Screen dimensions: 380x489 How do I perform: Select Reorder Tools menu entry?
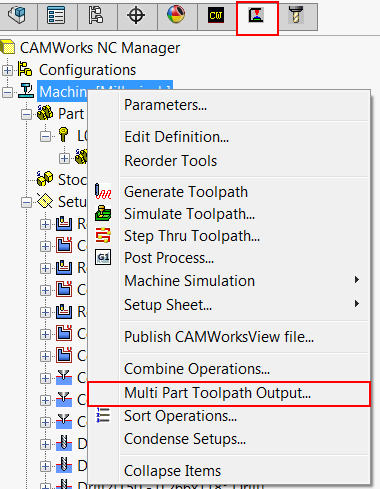click(171, 161)
